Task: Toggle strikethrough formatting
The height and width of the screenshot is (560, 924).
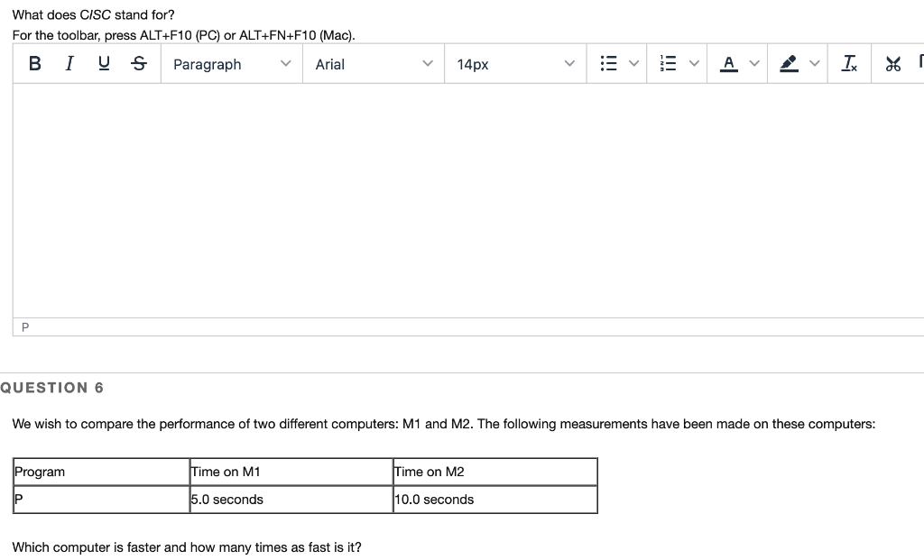Action: (137, 62)
